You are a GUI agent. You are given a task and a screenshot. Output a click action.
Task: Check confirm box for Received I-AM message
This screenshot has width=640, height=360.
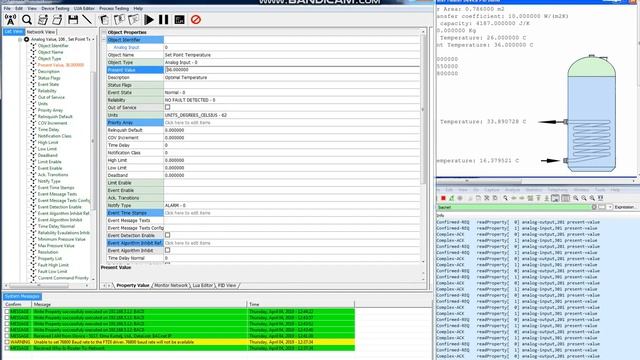click(7, 336)
